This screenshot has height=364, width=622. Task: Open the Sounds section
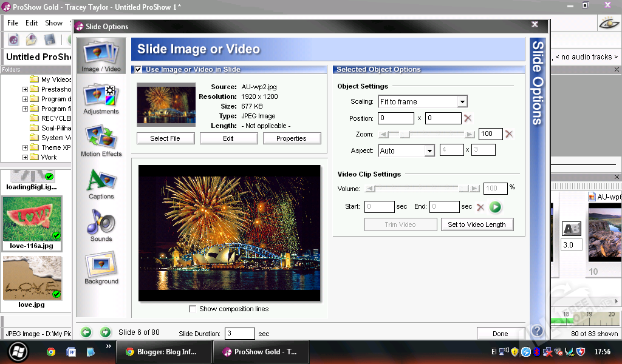pos(101,226)
